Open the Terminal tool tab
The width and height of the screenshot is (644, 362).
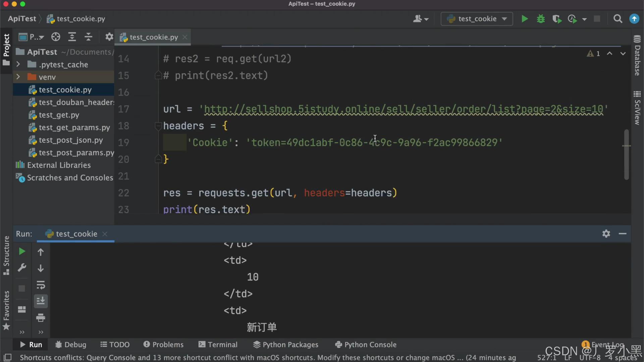(x=218, y=345)
